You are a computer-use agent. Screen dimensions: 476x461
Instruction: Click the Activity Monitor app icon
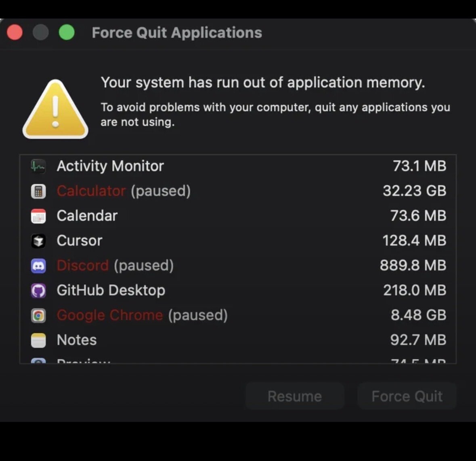tap(38, 166)
